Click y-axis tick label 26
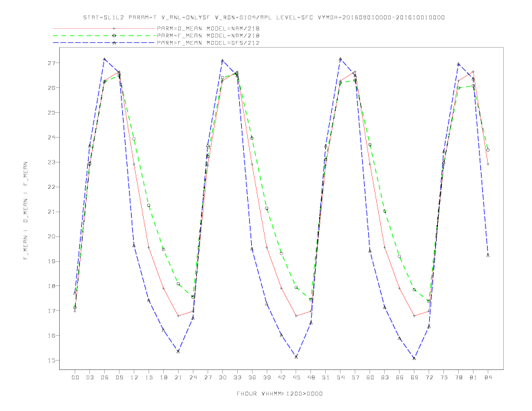Image resolution: width=532 pixels, height=411 pixels. 51,88
